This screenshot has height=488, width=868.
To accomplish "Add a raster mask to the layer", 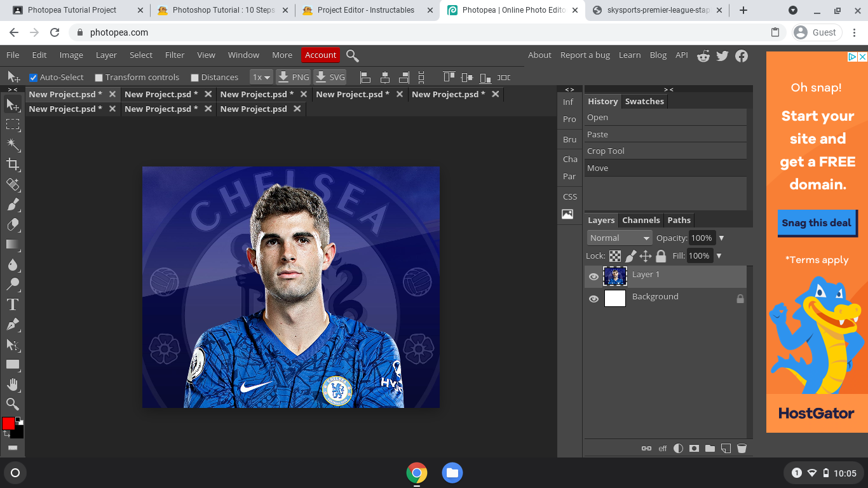I will (x=694, y=448).
